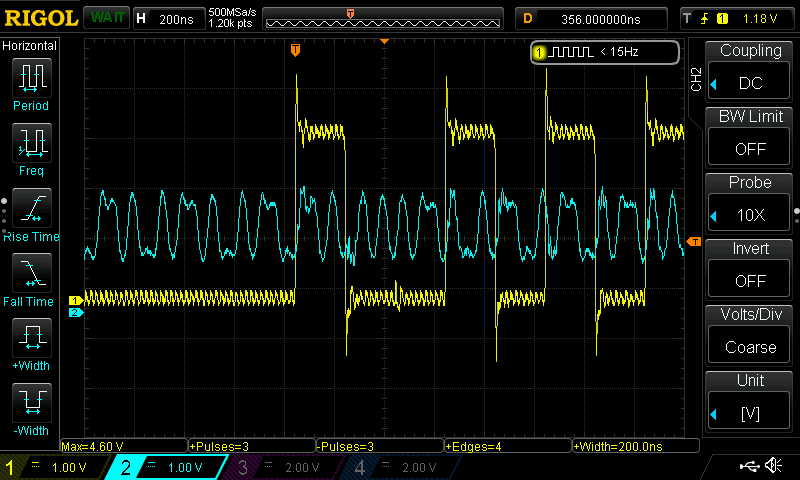800x480 pixels.
Task: Choose the Fall Time measurement icon
Action: pyautogui.click(x=32, y=272)
